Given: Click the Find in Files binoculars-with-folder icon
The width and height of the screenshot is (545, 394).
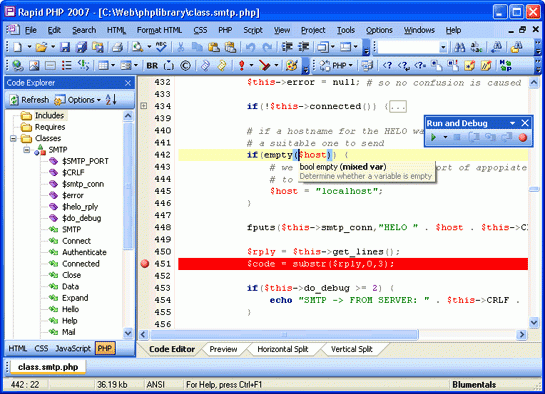Looking at the screenshot, I should (517, 47).
